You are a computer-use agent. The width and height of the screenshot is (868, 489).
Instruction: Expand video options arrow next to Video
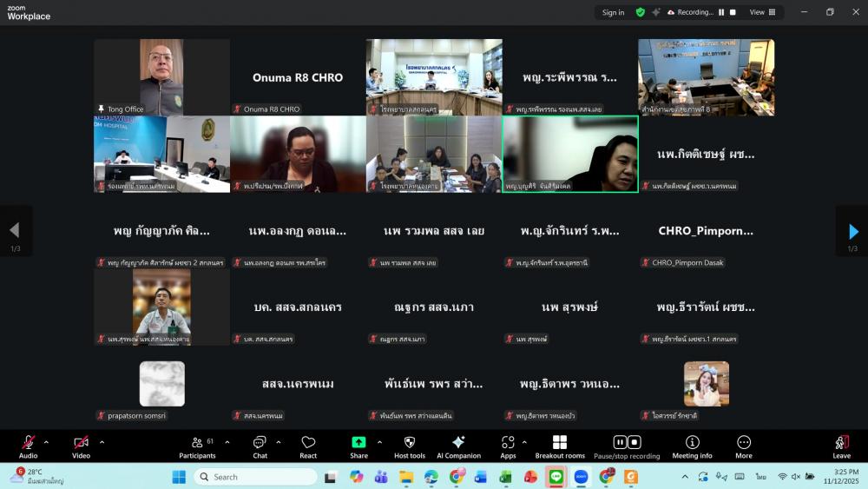pos(102,442)
